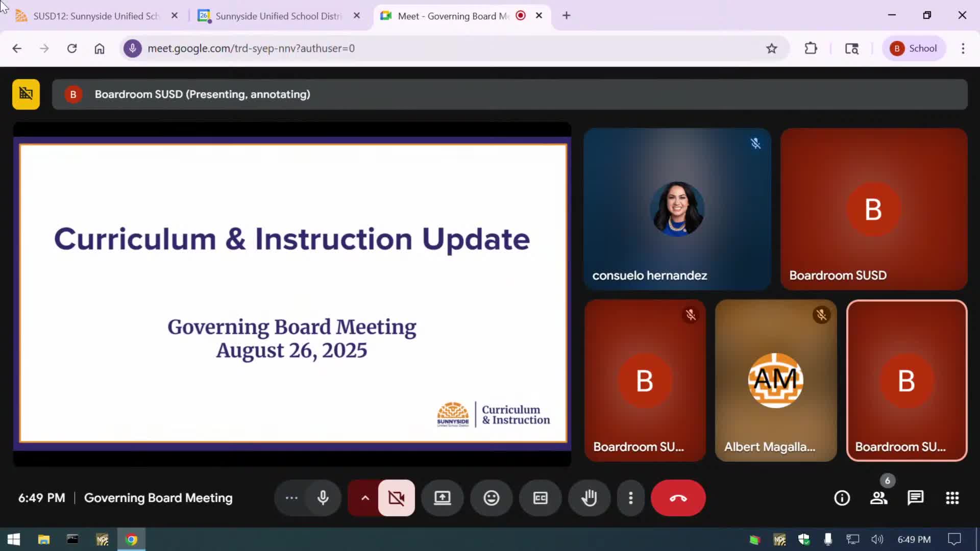Expand video settings chevron arrow

365,498
